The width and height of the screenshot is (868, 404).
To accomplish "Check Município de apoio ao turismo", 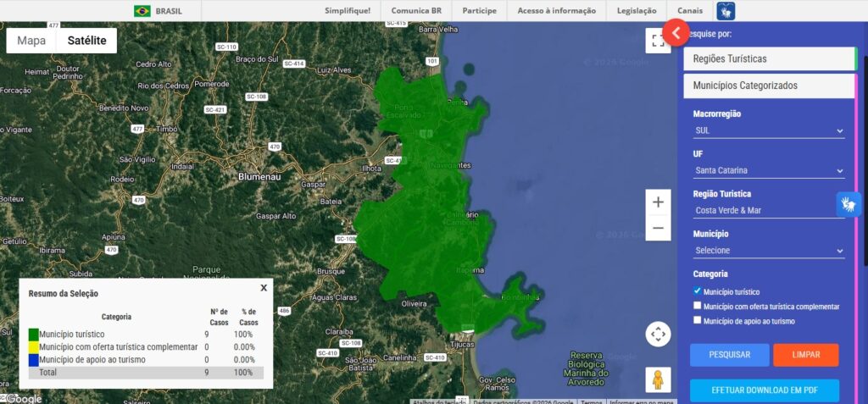I will coord(697,319).
